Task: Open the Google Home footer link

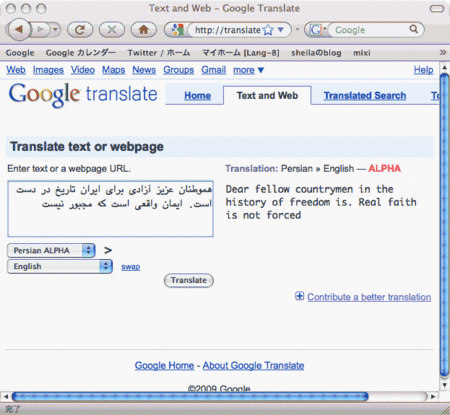Action: click(x=164, y=366)
